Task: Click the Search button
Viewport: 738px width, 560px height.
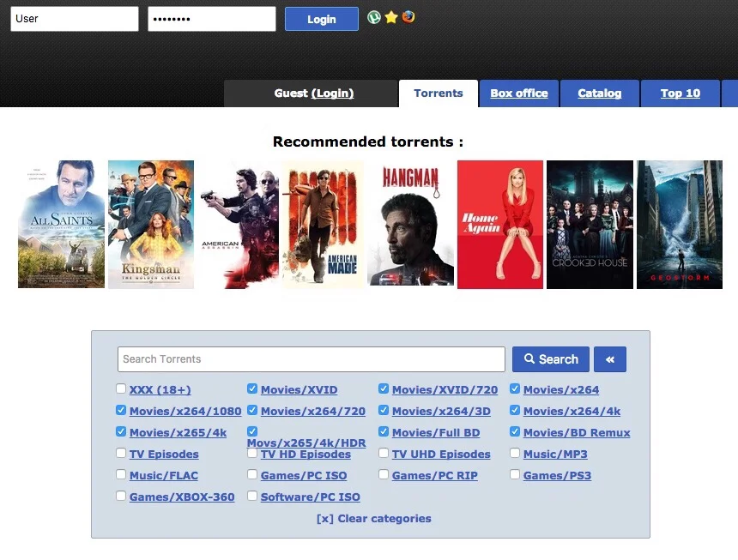Action: click(551, 359)
